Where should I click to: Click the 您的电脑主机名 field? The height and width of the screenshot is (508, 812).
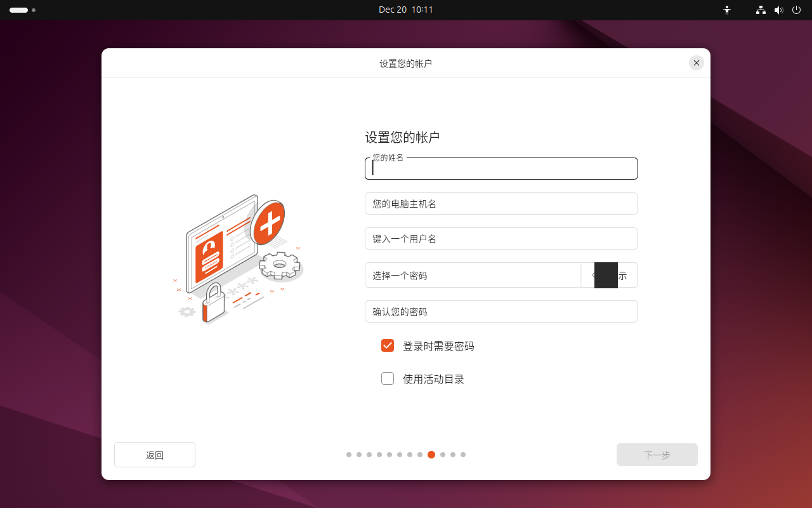501,204
